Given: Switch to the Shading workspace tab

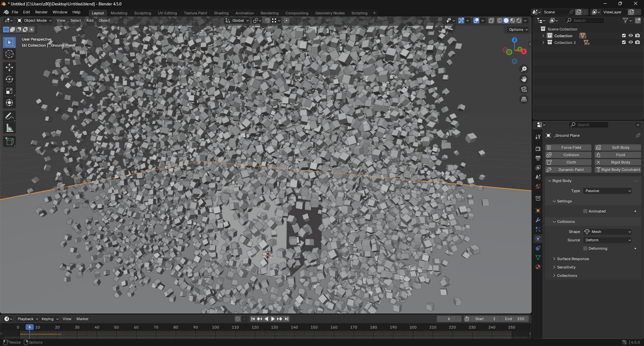Looking at the screenshot, I should click(221, 13).
